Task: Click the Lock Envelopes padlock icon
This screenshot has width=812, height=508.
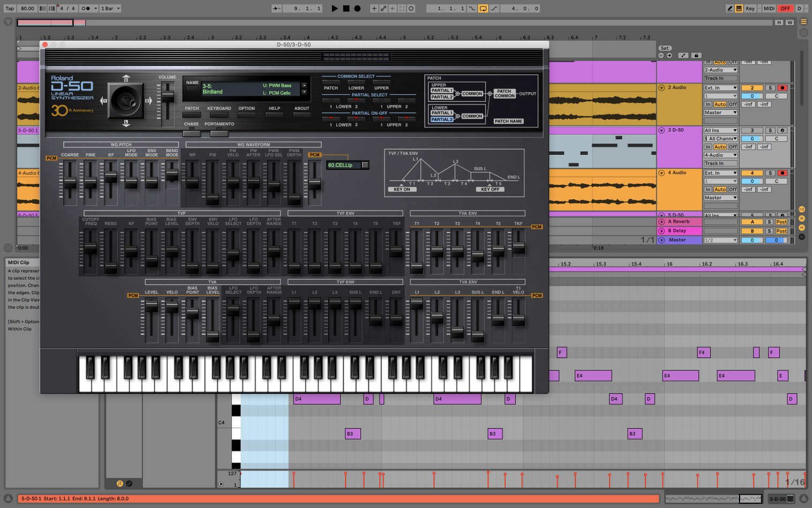Action: (x=696, y=55)
